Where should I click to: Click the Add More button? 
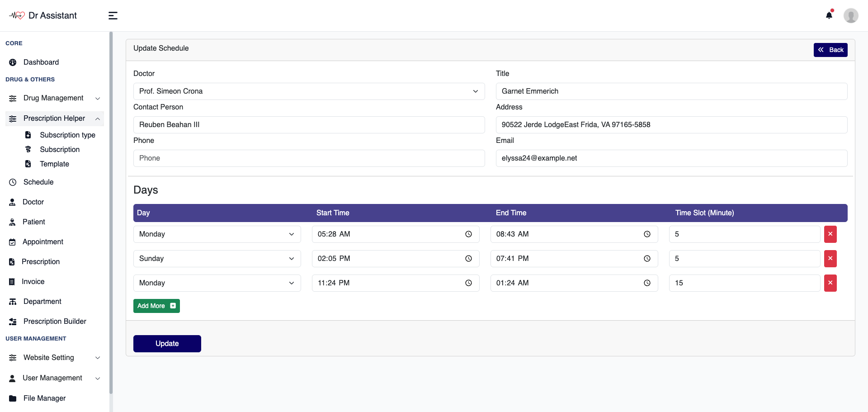tap(156, 306)
